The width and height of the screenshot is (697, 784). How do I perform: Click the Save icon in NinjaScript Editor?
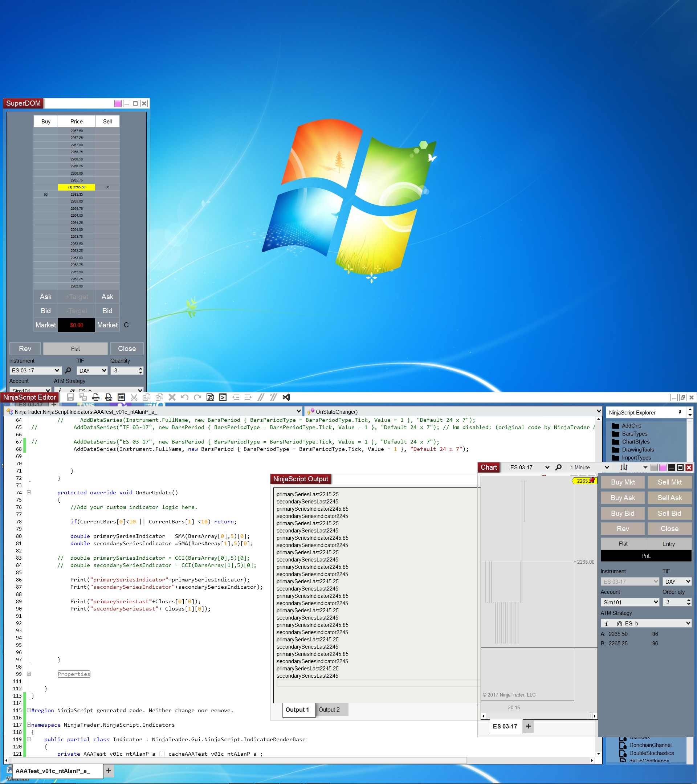click(70, 397)
